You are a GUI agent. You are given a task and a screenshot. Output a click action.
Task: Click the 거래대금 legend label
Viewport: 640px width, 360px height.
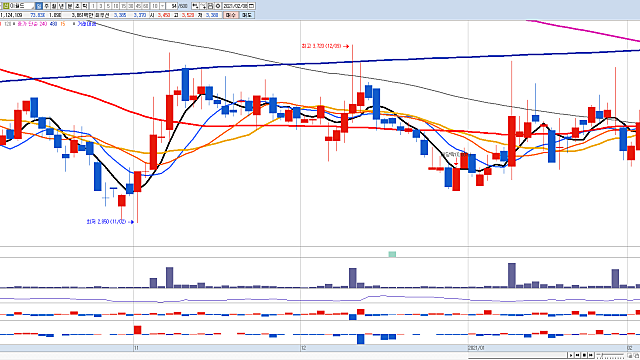click(87, 24)
